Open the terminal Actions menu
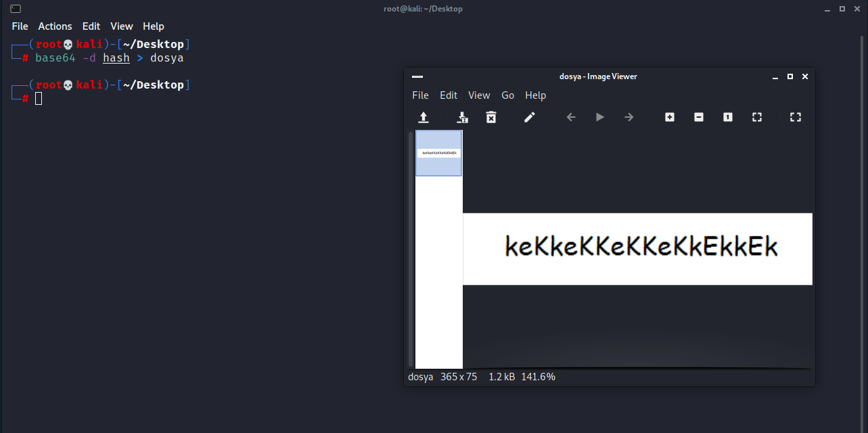The height and width of the screenshot is (433, 868). [x=55, y=26]
